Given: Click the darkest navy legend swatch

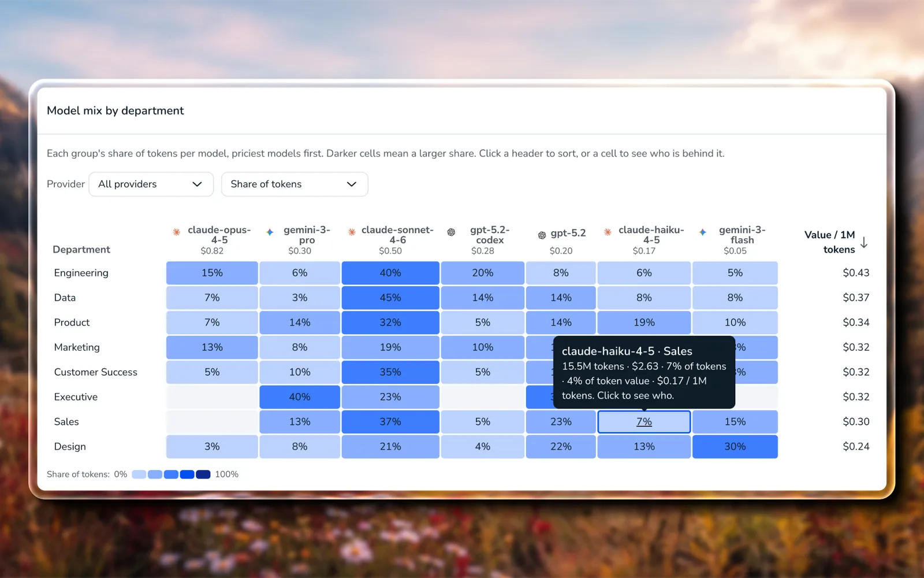Looking at the screenshot, I should click(203, 475).
